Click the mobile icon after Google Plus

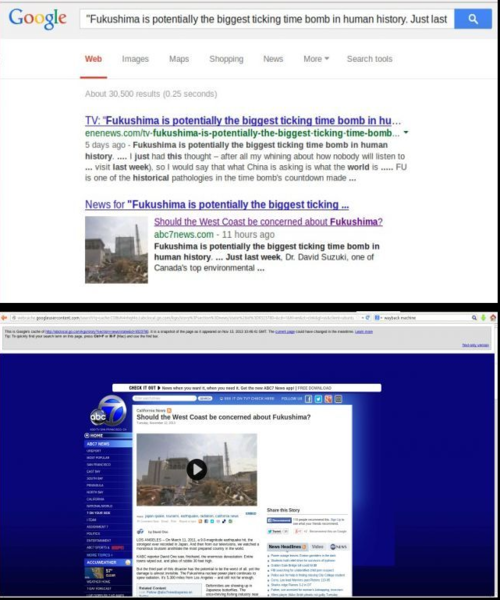point(338,399)
